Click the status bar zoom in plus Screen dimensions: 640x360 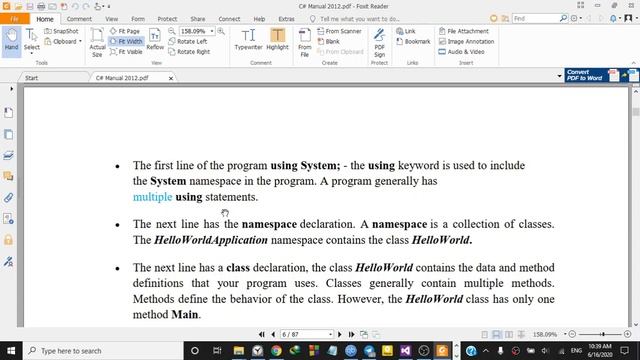(x=628, y=334)
